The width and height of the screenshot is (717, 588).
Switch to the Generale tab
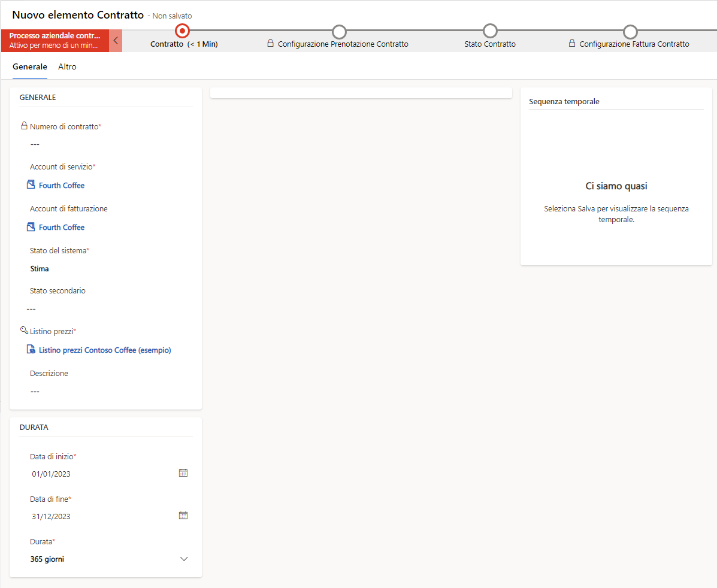(x=30, y=66)
